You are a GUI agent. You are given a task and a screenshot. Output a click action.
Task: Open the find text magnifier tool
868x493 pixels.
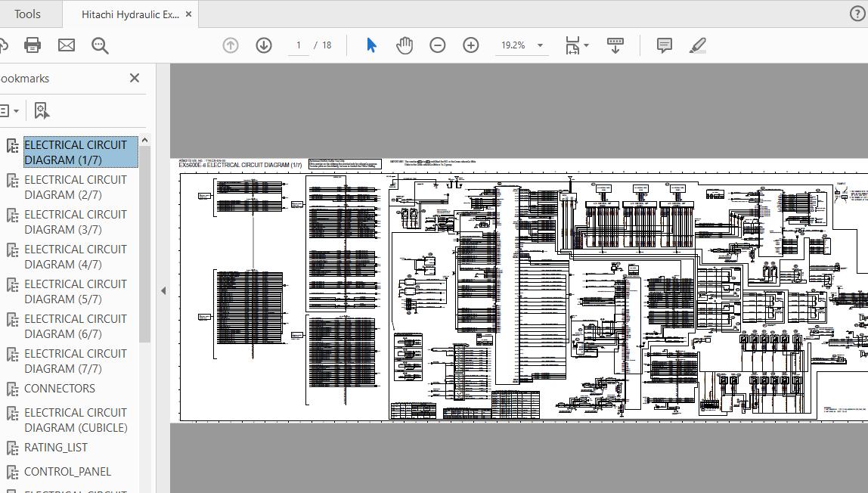[x=100, y=45]
